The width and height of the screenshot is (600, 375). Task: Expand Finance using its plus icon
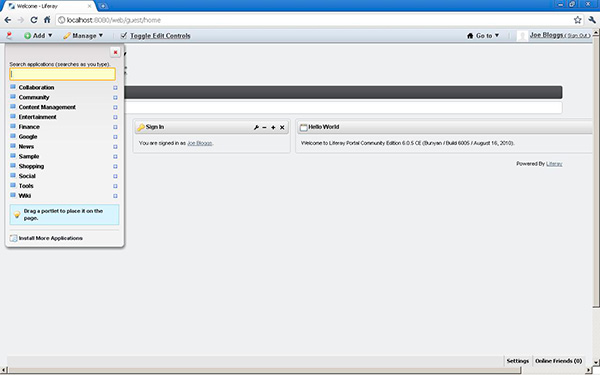click(115, 127)
